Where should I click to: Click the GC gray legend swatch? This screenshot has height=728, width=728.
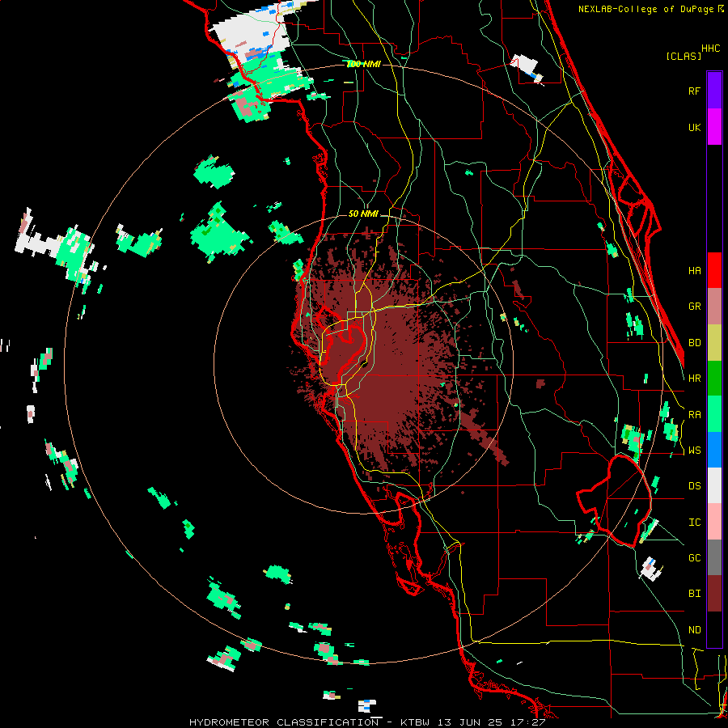[714, 557]
